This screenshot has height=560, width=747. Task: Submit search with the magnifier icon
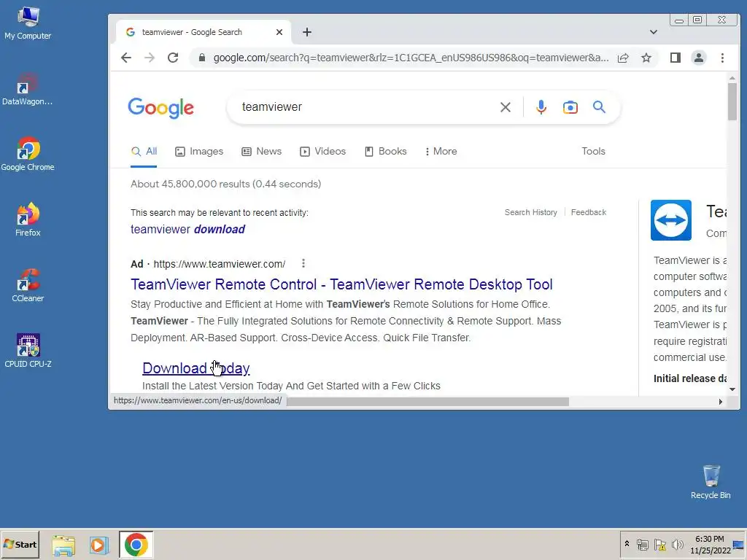[599, 107]
